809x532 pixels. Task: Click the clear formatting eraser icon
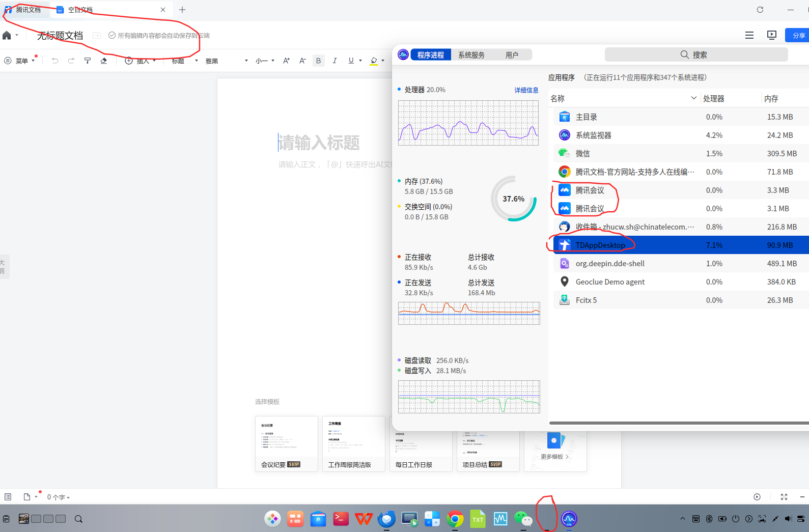point(104,61)
